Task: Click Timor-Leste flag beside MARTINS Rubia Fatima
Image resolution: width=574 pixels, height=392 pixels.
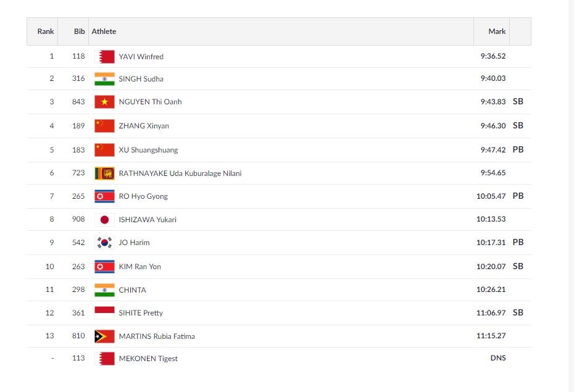Action: coord(104,336)
